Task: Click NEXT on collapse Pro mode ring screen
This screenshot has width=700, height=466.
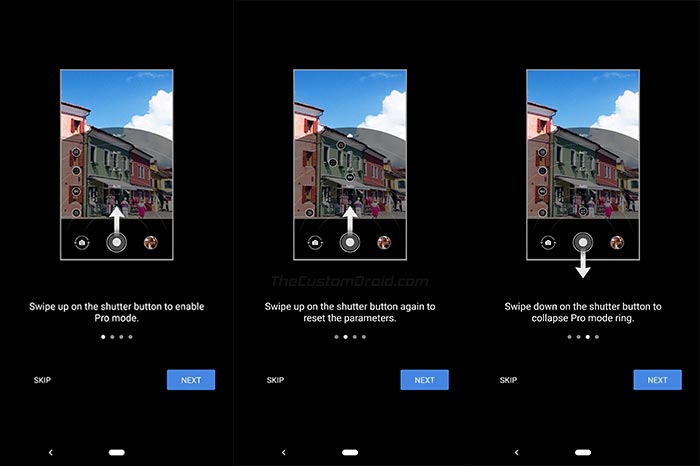Action: (658, 380)
